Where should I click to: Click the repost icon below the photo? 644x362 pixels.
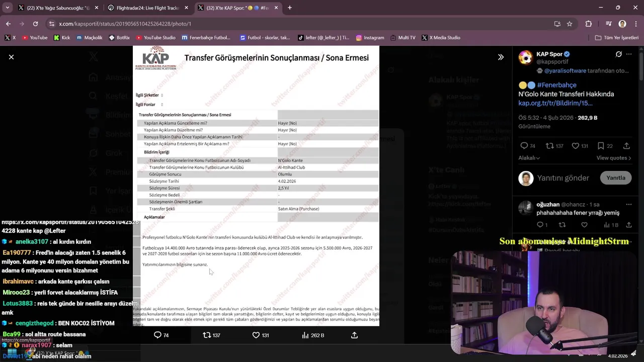pyautogui.click(x=207, y=335)
